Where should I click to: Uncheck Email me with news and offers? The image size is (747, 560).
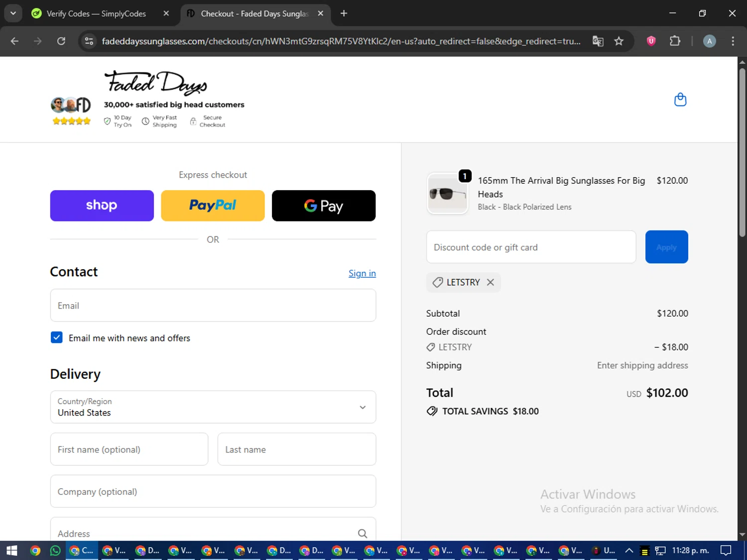(57, 337)
